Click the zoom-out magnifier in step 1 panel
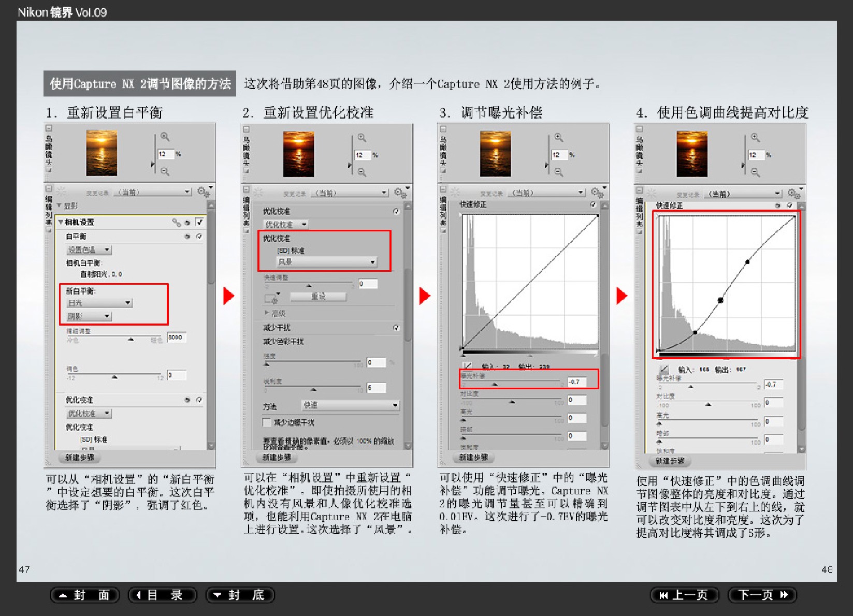This screenshot has height=616, width=853. (165, 171)
